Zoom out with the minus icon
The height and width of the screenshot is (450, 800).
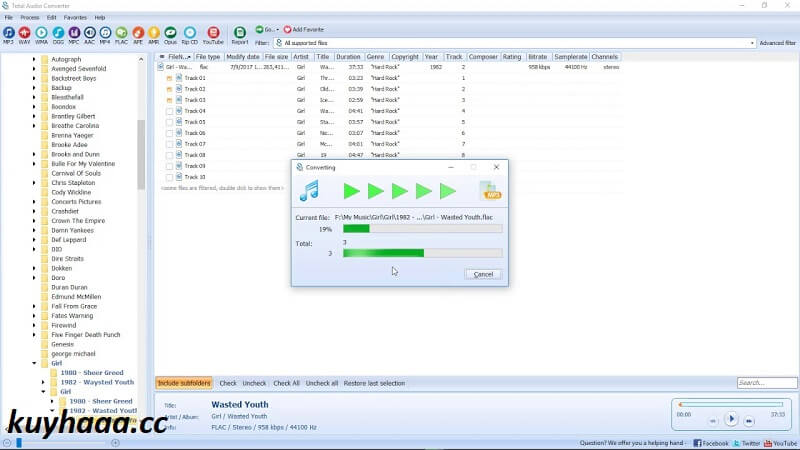click(7, 443)
